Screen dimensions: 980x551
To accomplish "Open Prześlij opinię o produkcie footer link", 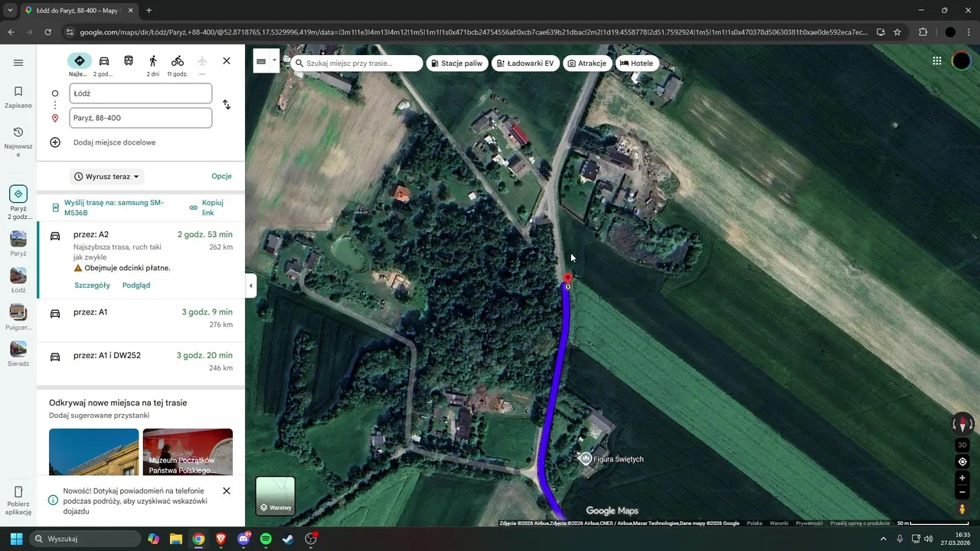I will (860, 523).
